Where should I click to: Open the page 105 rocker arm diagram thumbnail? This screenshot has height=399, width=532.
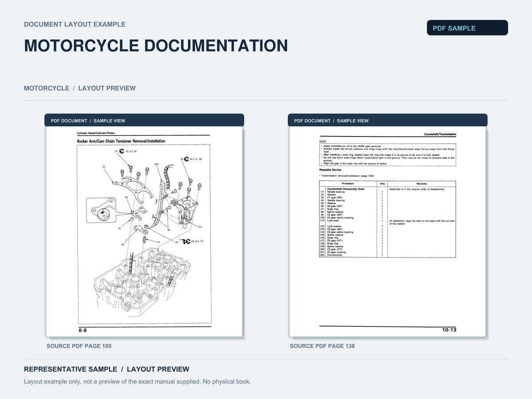[x=144, y=232]
